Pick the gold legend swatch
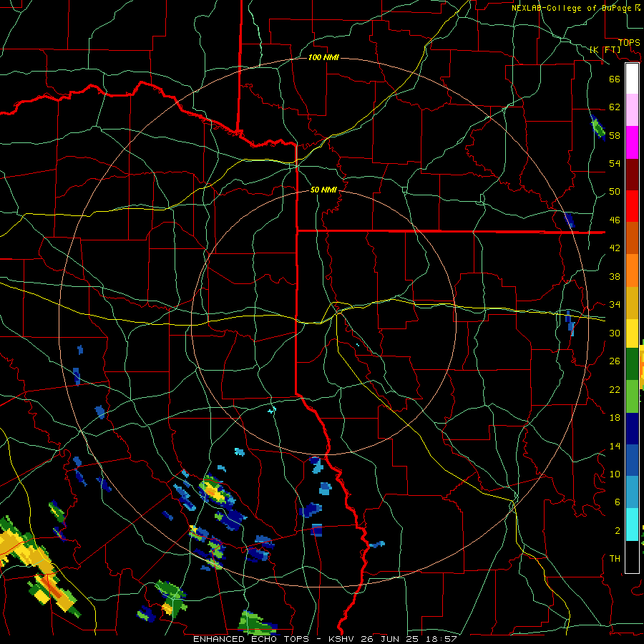The image size is (644, 644). (632, 303)
